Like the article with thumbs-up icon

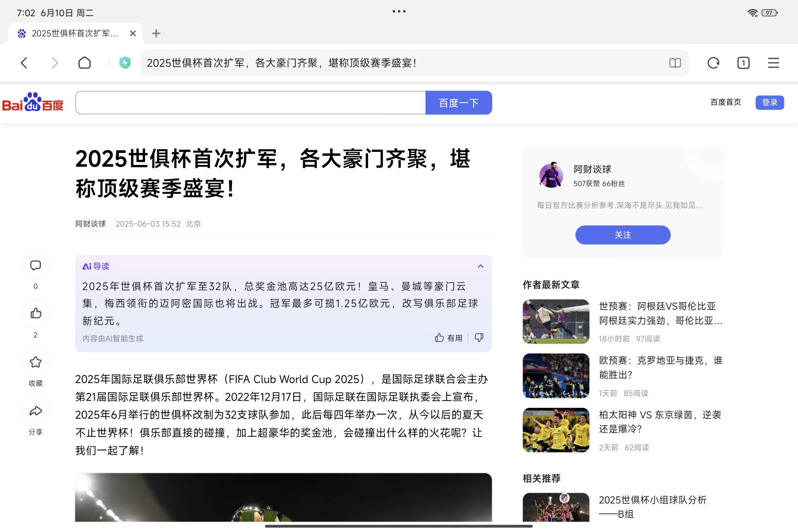36,314
